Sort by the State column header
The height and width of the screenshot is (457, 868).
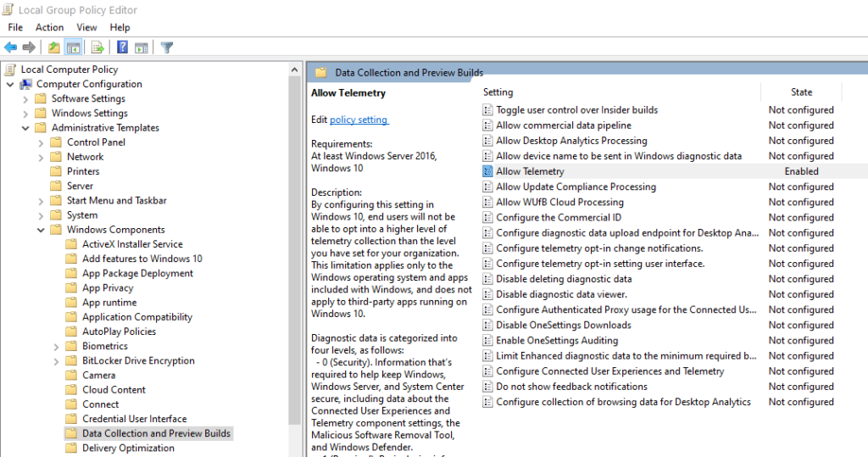point(801,92)
